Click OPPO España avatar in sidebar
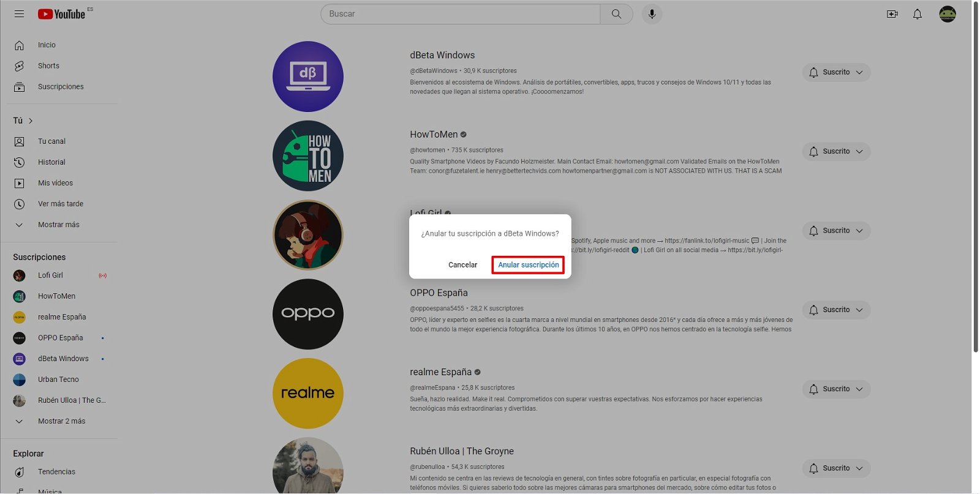980x494 pixels. click(19, 338)
